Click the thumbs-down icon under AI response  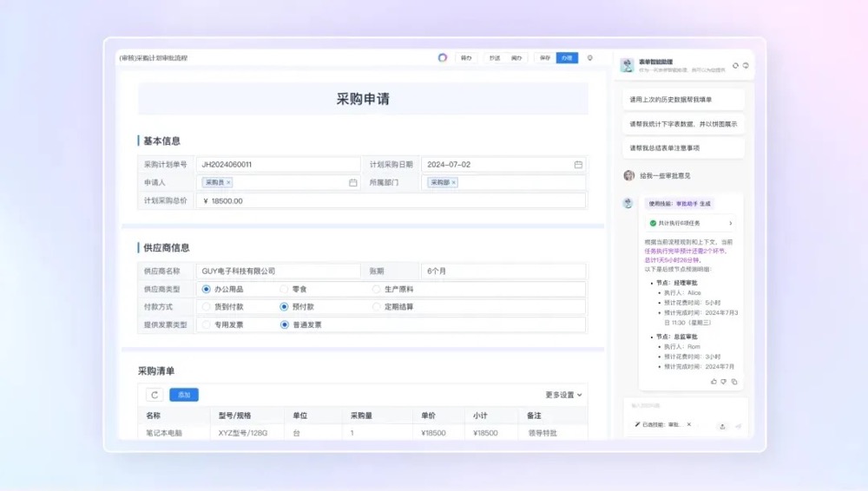tap(724, 381)
